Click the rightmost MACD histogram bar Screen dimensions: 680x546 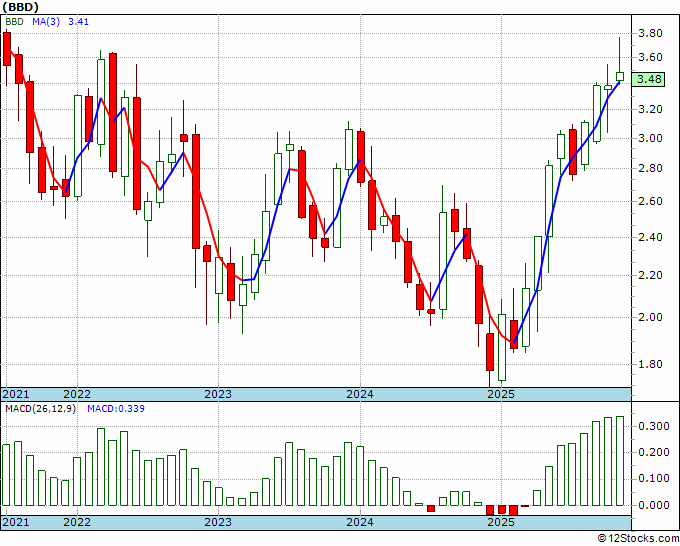(620, 461)
